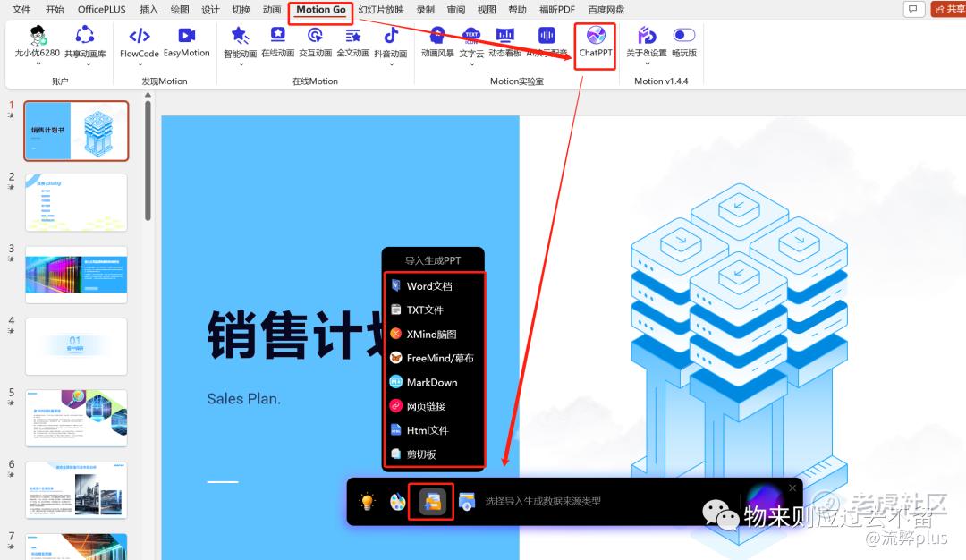
Task: Open the 文件 menu
Action: (21, 9)
